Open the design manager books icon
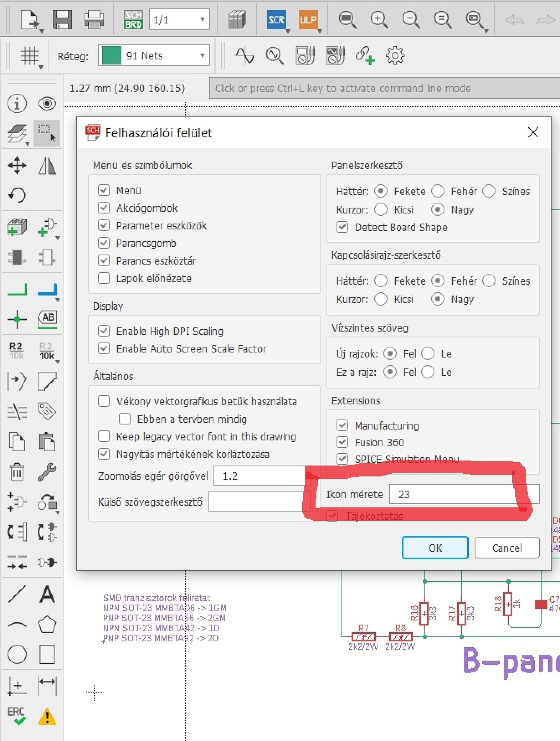 (237, 19)
